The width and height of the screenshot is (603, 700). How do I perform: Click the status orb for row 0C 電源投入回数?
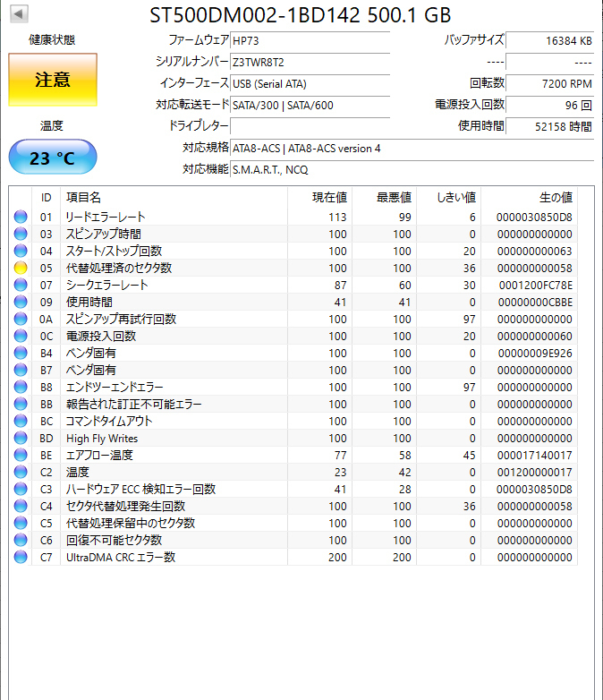pos(21,336)
